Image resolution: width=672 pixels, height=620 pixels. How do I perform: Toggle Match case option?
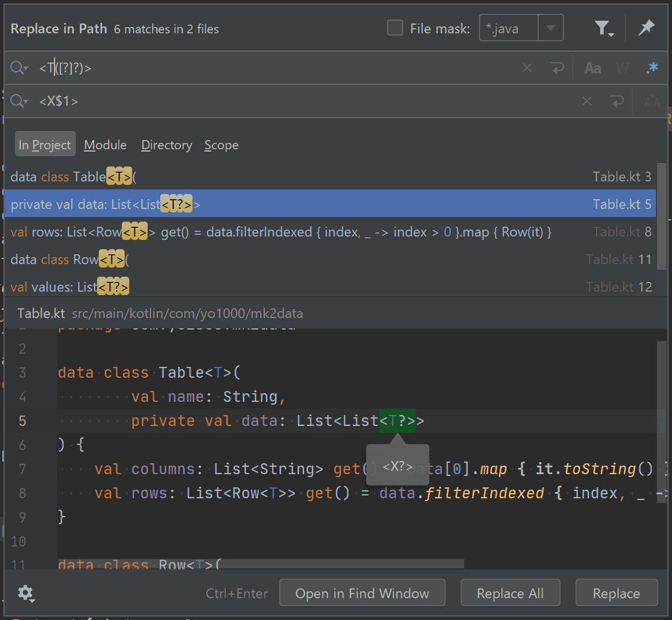click(592, 68)
